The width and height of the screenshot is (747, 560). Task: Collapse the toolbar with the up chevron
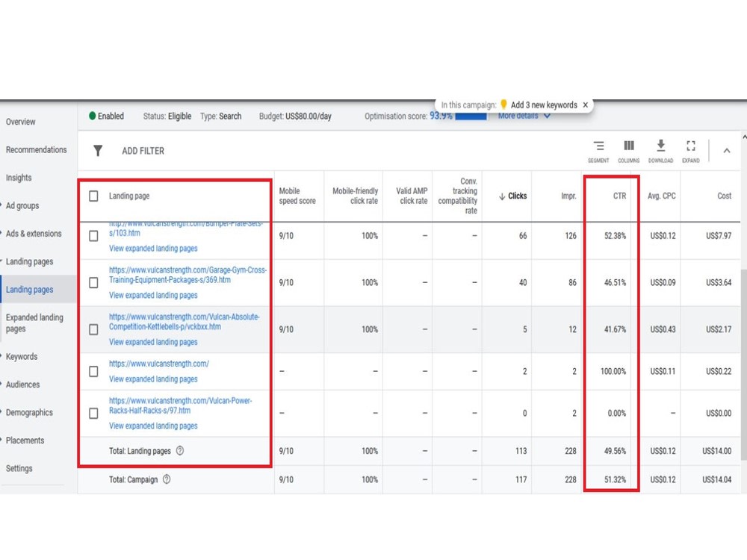[727, 151]
